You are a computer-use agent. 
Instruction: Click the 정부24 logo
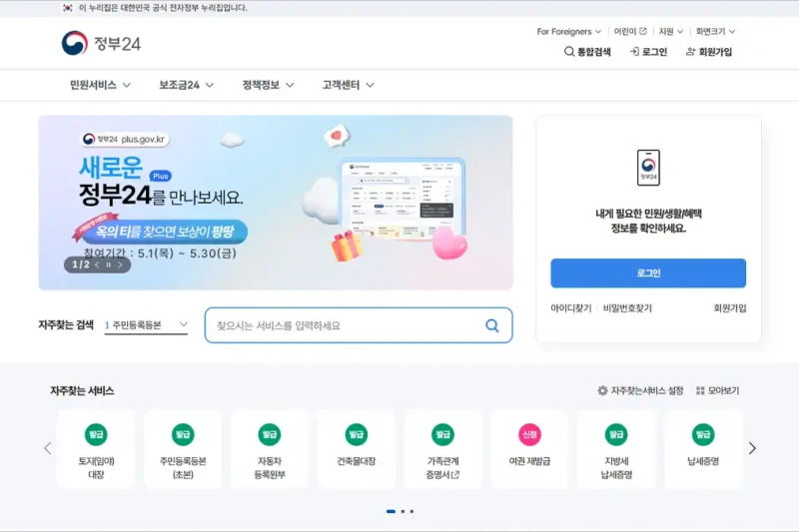(x=101, y=43)
